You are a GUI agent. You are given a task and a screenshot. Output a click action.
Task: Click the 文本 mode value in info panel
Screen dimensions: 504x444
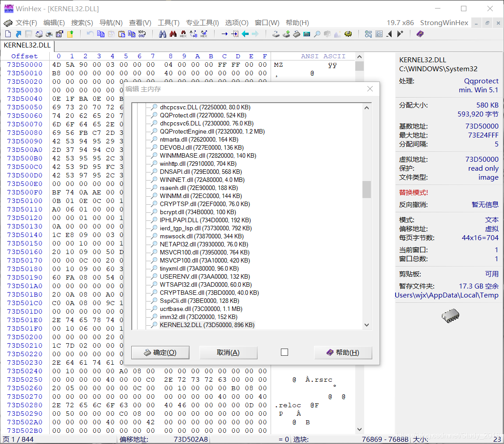point(492,220)
